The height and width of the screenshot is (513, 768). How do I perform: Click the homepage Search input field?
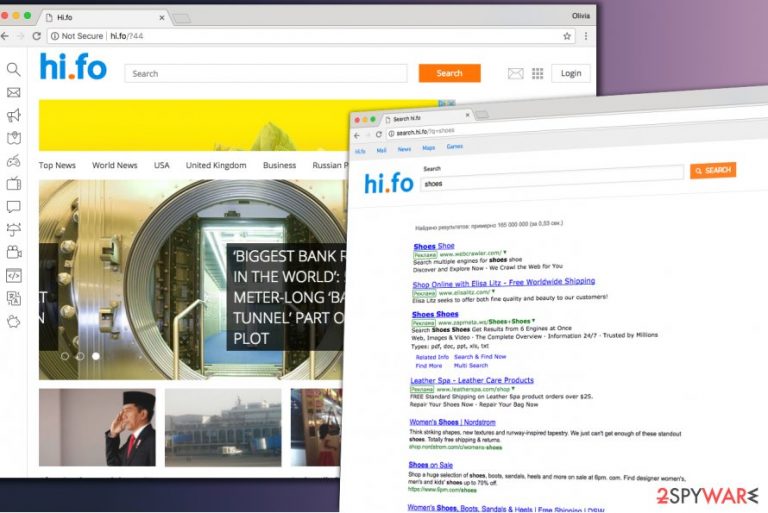point(266,73)
